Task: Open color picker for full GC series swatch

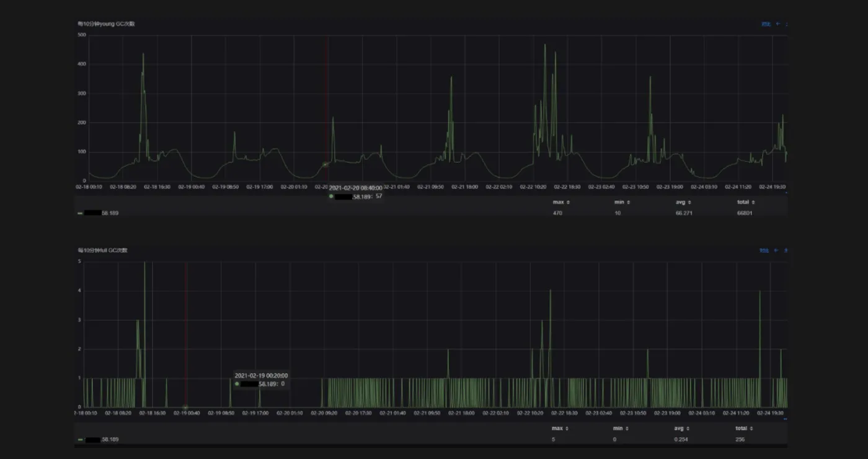Action: point(80,439)
